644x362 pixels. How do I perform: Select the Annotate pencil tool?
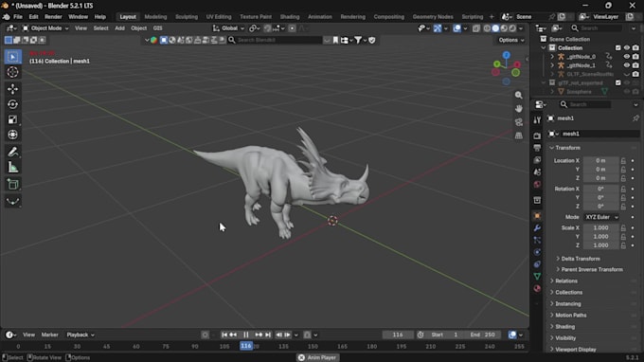click(x=12, y=152)
